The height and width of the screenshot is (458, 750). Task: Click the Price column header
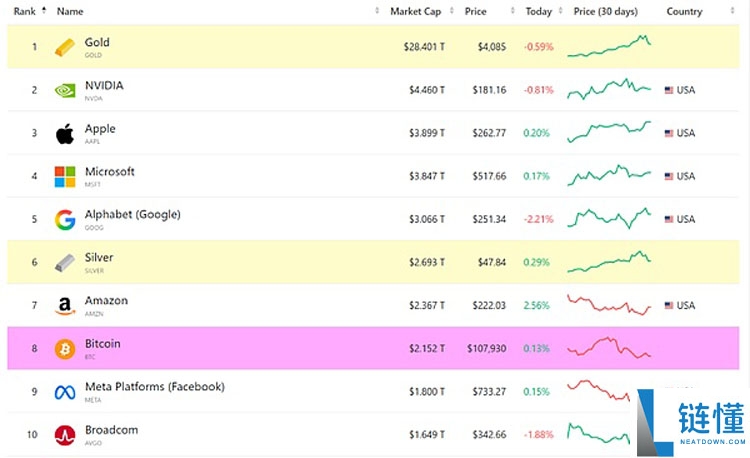point(475,11)
